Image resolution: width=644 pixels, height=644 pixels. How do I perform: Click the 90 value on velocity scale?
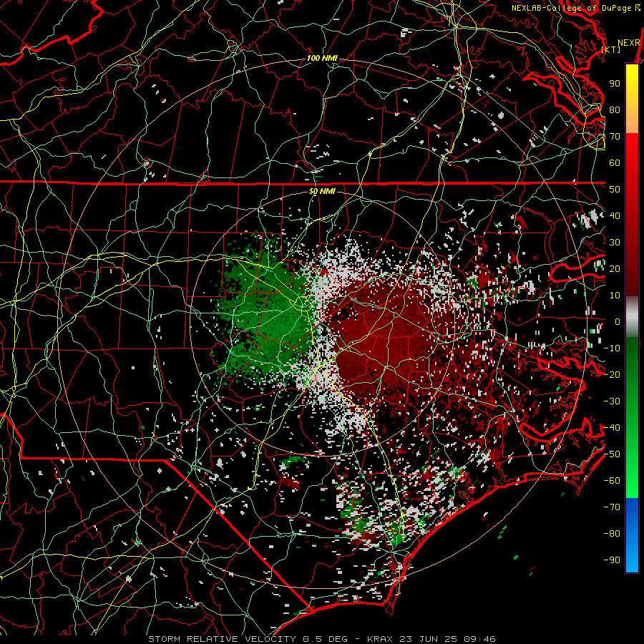coord(615,84)
